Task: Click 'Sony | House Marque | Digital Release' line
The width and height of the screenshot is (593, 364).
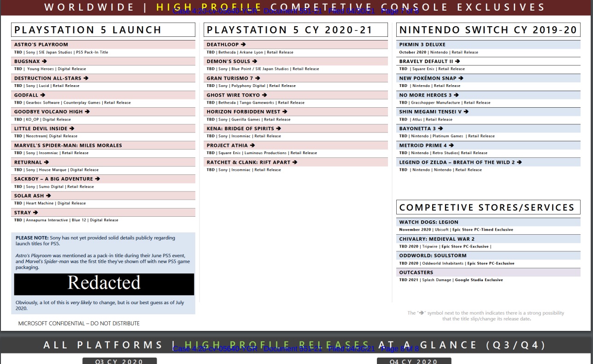Action: 56,170
